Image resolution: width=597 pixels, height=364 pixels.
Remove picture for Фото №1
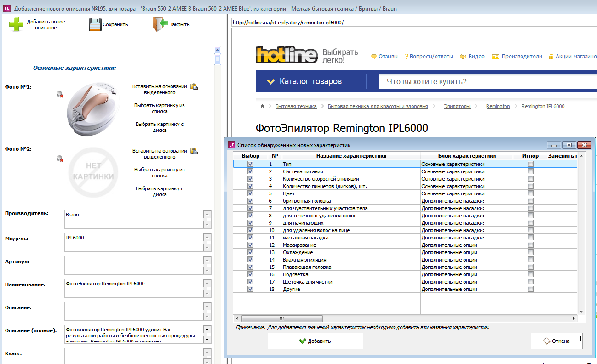point(60,94)
